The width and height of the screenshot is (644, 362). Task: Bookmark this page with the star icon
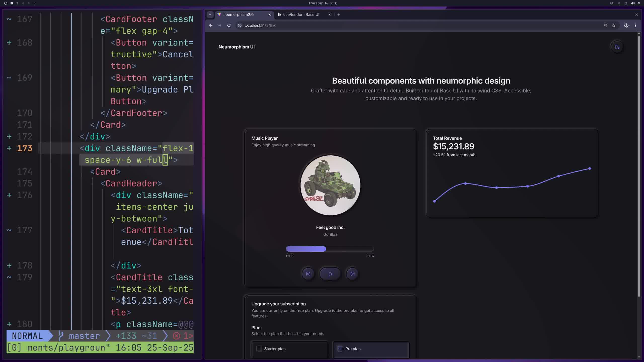click(x=614, y=25)
